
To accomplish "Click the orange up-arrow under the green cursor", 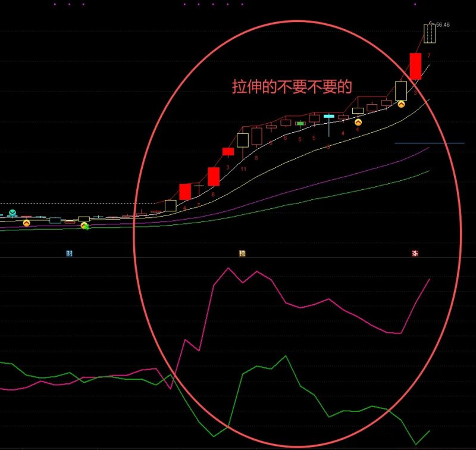I will click(84, 225).
